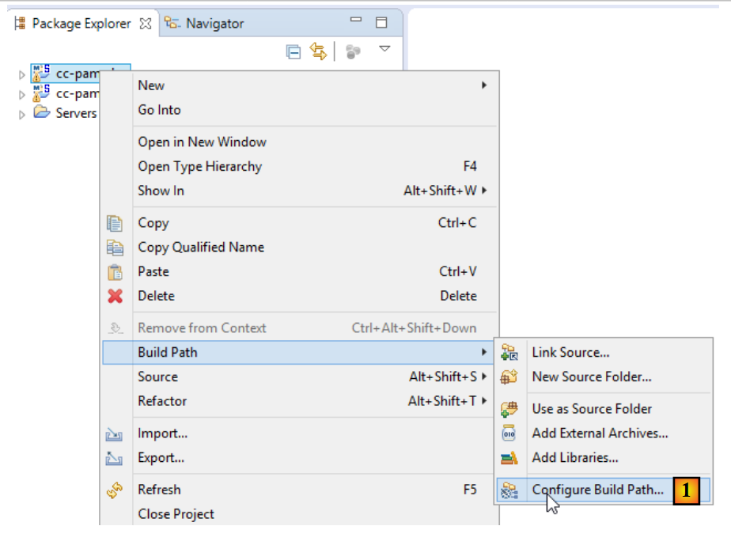This screenshot has height=560, width=731.
Task: Click the New Source Folder icon
Action: 509,377
